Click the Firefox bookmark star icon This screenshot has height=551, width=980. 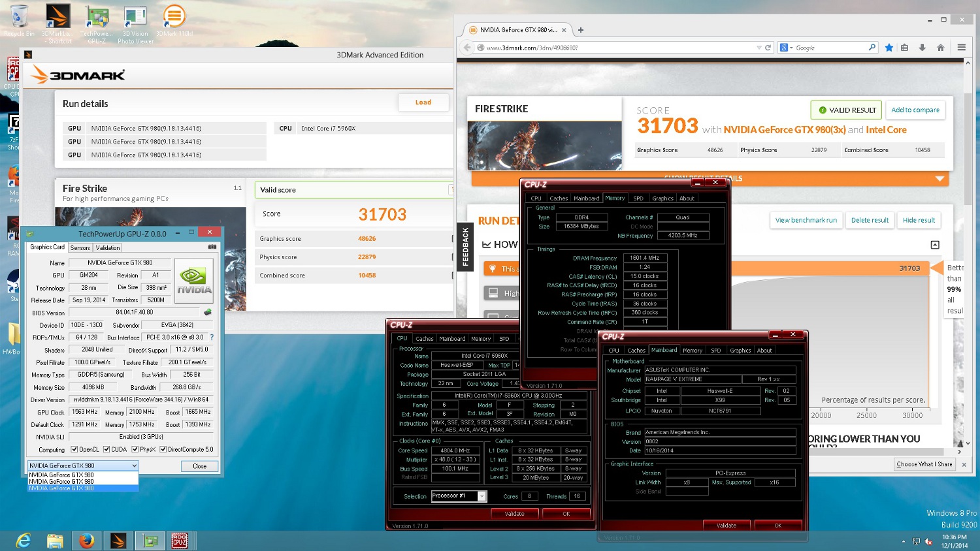tap(889, 48)
